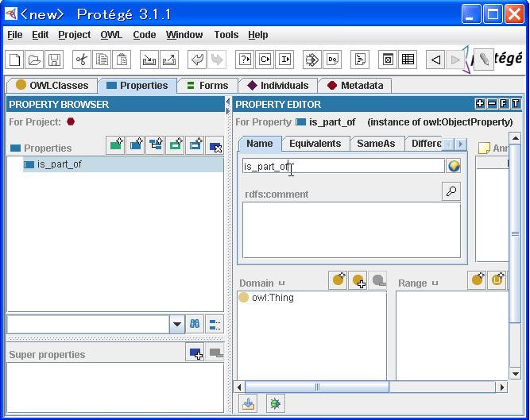Click the Compute inferred types 'I' icon
This screenshot has height=420, width=530.
tap(284, 60)
